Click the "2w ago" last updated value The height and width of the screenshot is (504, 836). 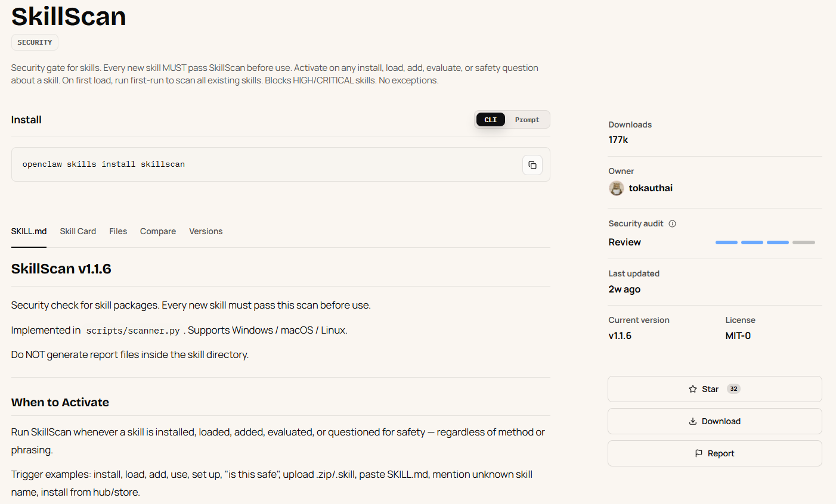(x=624, y=290)
